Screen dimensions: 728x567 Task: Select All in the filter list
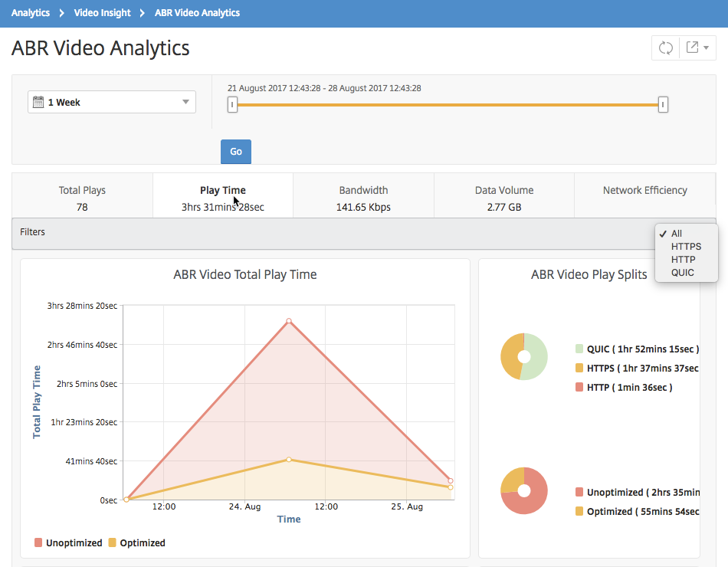[x=677, y=234]
